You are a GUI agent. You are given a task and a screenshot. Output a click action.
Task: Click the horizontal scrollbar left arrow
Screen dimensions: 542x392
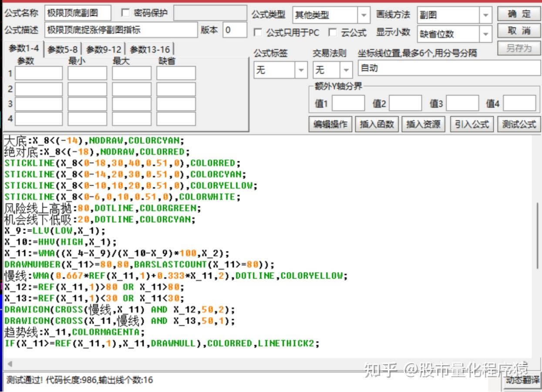(10, 364)
